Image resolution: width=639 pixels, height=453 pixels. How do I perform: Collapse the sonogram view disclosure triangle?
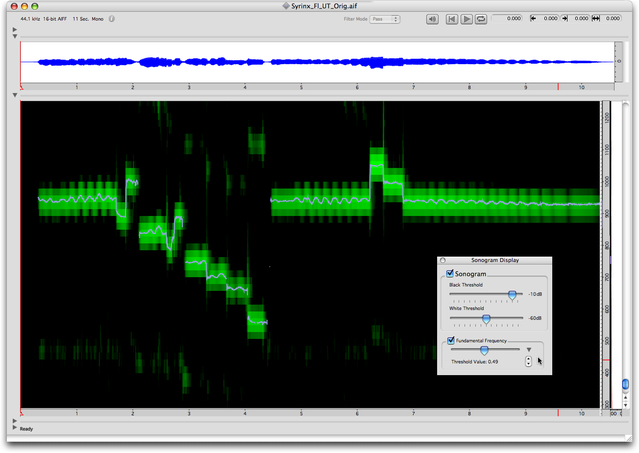14,95
